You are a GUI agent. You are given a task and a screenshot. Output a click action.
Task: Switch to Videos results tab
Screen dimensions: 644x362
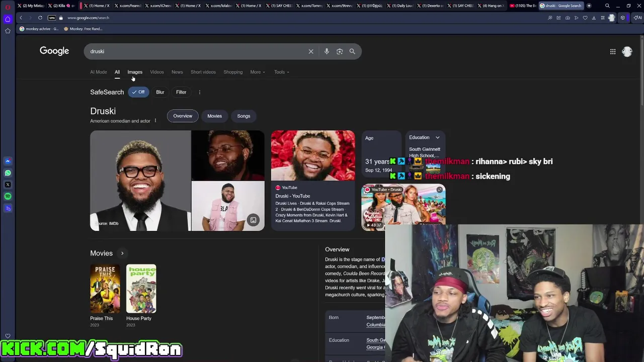click(157, 72)
